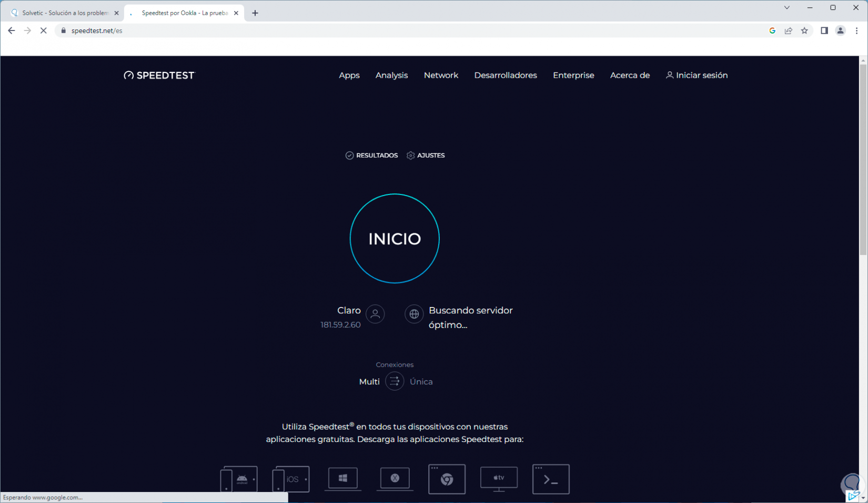Click the "Conexiones" label

[x=395, y=365]
